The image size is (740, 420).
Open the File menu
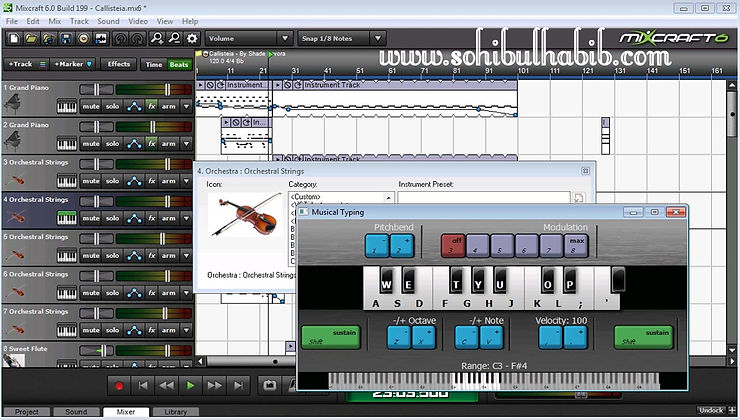coord(12,21)
